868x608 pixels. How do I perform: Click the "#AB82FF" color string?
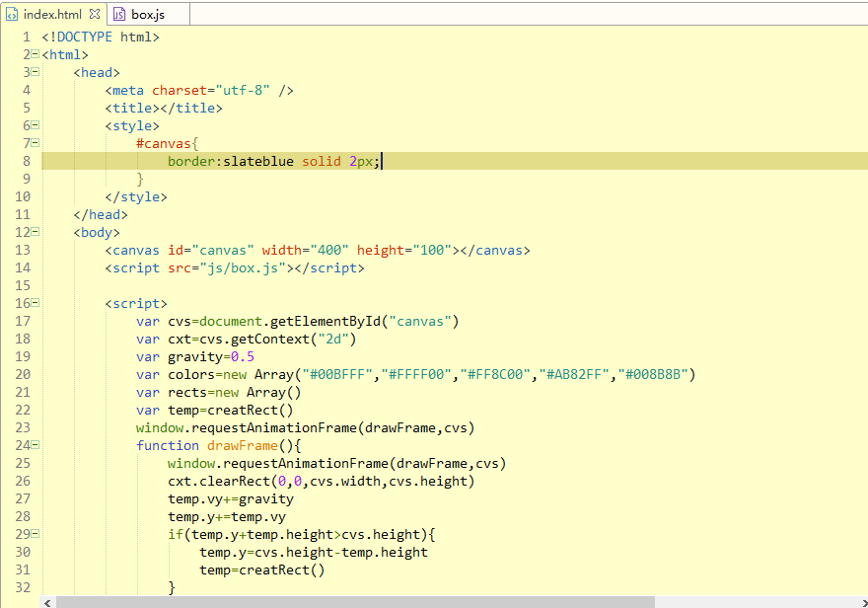[574, 374]
